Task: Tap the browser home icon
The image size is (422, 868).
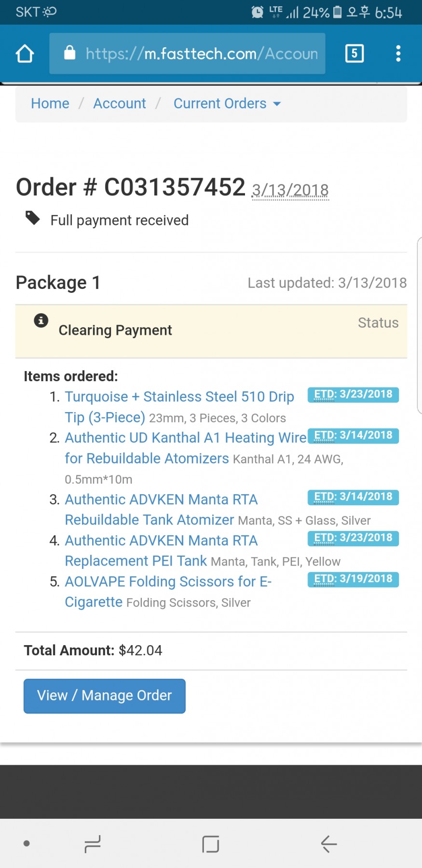Action: point(25,54)
